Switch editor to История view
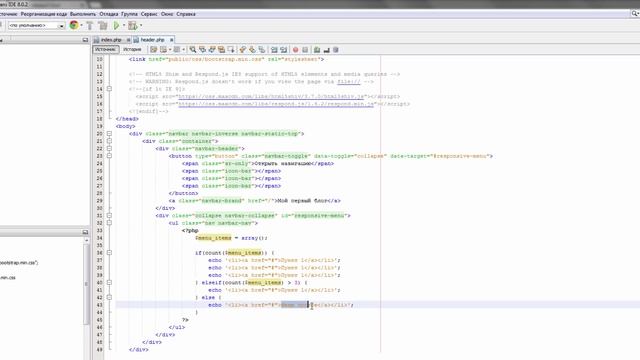Screen dimensions: 640x360 (x=132, y=49)
